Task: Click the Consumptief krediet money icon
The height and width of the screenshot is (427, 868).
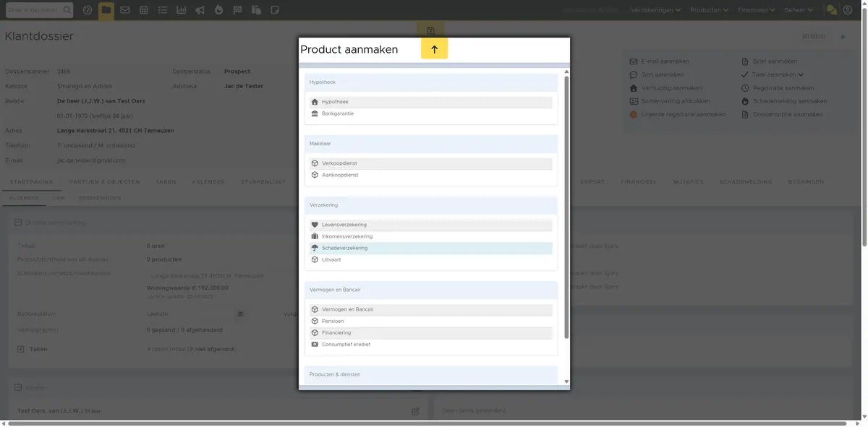Action: click(315, 345)
